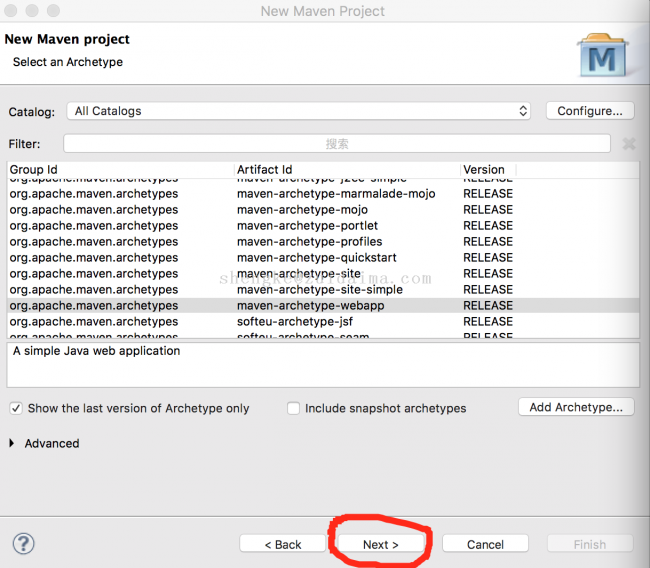Clear the filter with the X icon

(629, 144)
